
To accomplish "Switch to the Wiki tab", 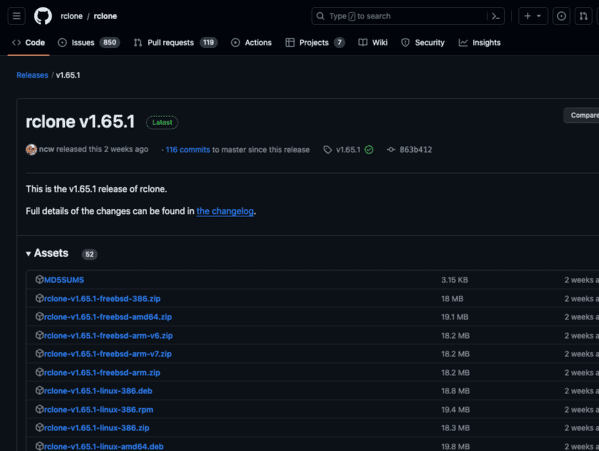I will pos(373,43).
